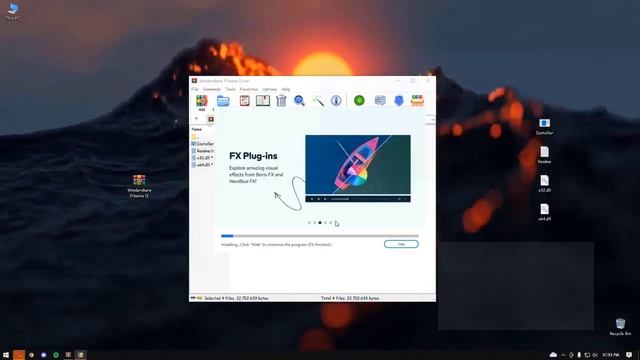Click the up one level arrow
Screen dimensions: 640x360
tap(196, 119)
